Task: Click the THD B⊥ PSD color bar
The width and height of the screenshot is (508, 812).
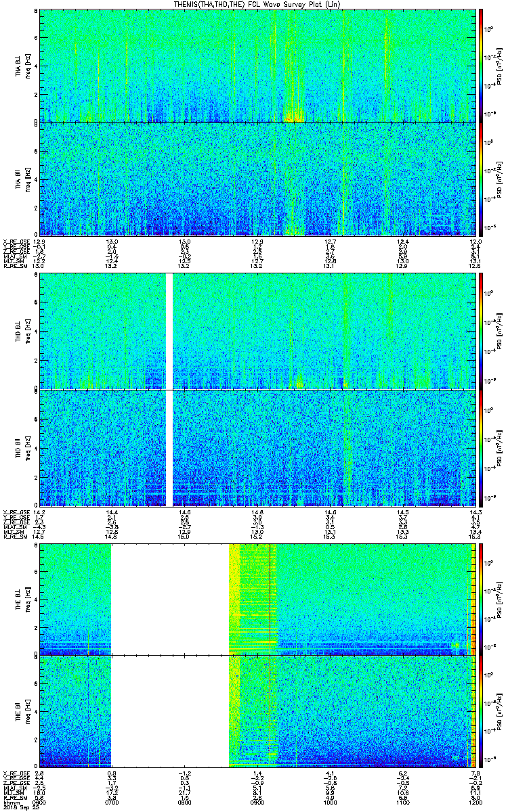Action: (x=480, y=331)
